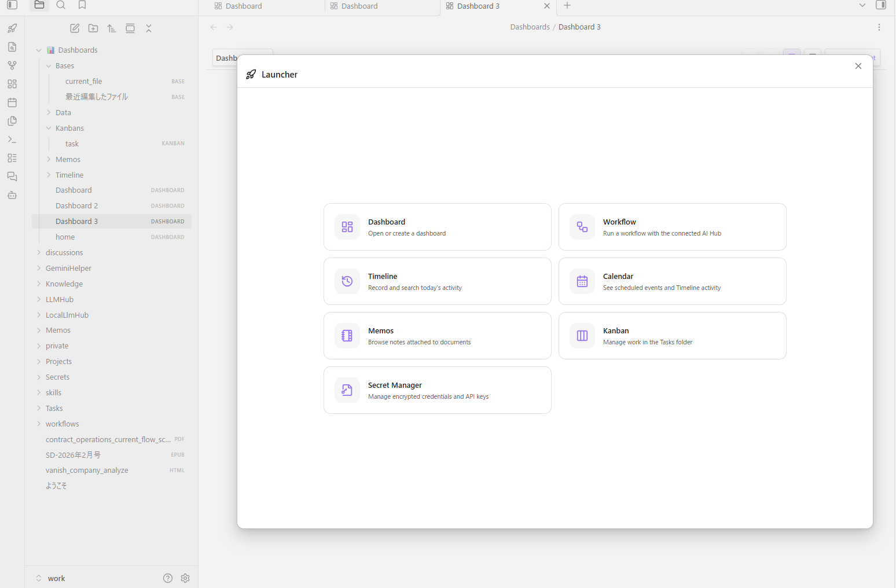The width and height of the screenshot is (896, 588).
Task: Click the file search ribbon icon
Action: [12, 47]
